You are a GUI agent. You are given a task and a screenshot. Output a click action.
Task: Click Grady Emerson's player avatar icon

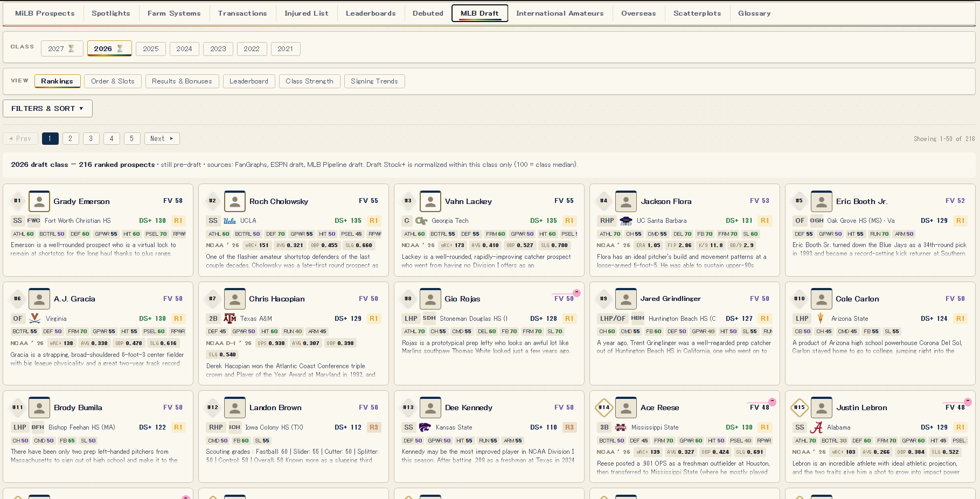39,201
